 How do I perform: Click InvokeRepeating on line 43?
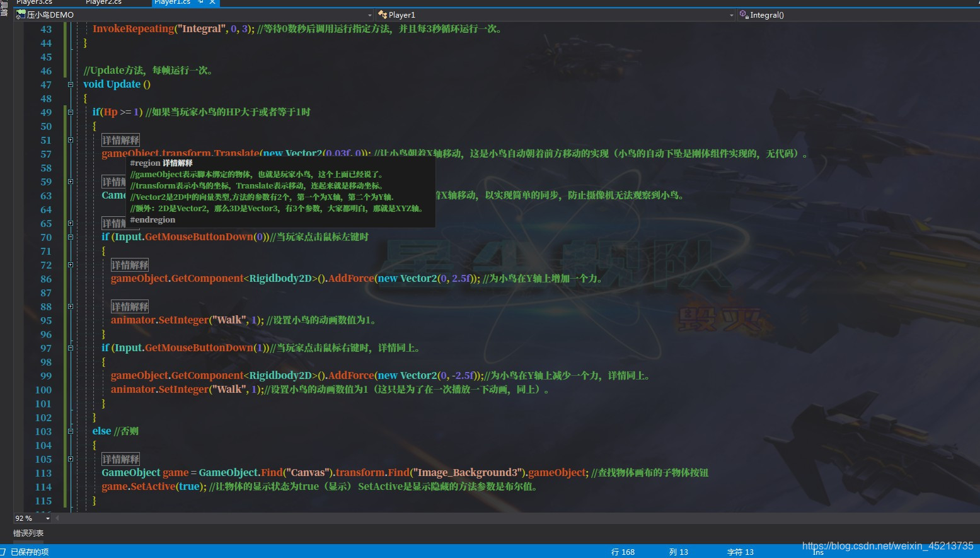[134, 29]
